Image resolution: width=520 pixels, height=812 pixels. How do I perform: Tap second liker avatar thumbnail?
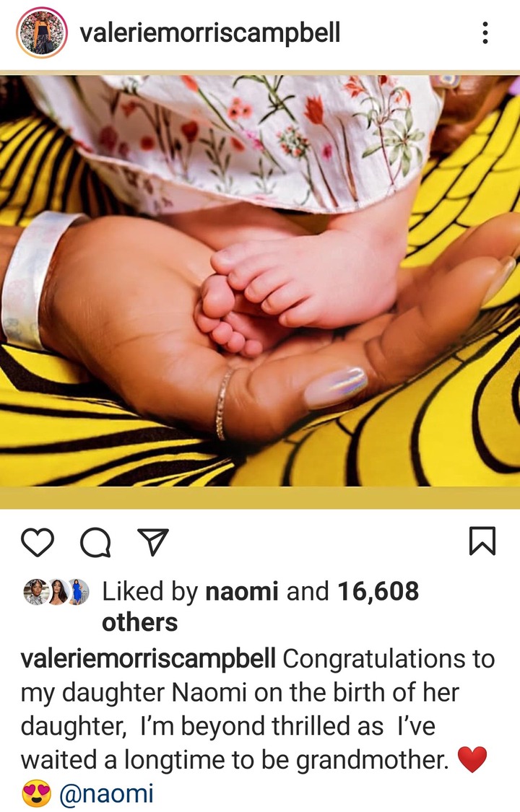pos(58,591)
